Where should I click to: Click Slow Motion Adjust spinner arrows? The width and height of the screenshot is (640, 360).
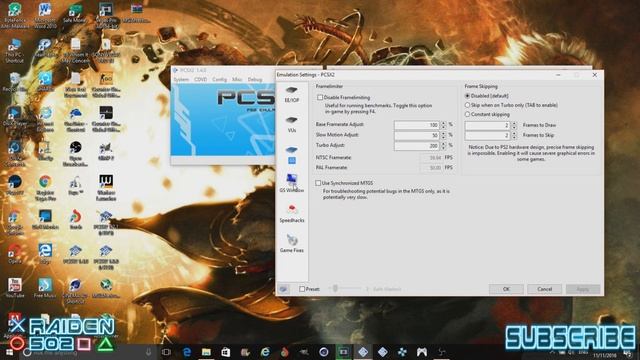coord(443,135)
